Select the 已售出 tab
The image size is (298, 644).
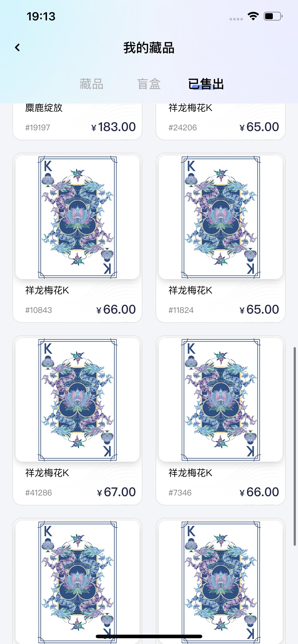pos(206,84)
